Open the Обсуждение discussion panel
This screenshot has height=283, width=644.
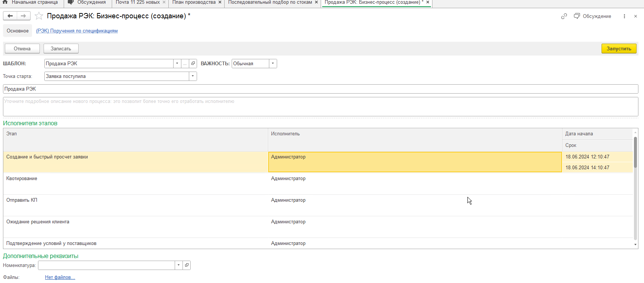click(593, 16)
